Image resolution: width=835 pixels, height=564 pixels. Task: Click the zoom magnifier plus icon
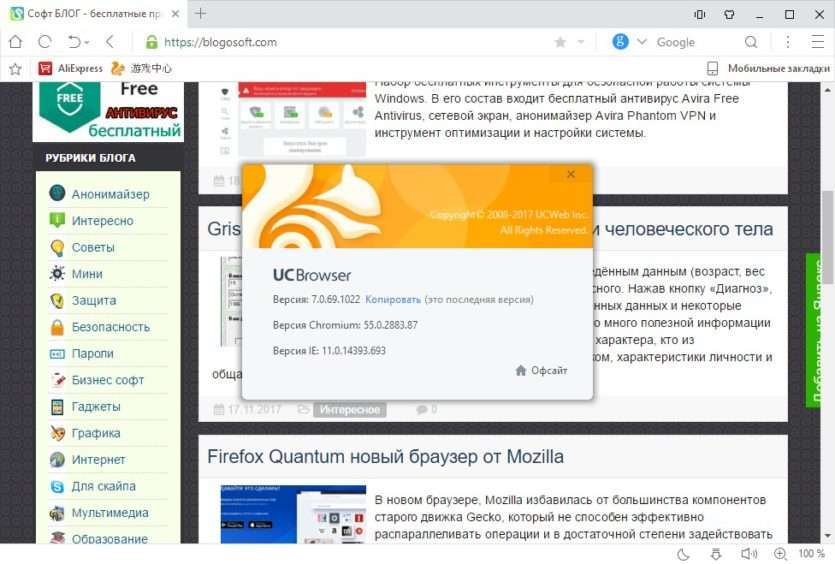click(781, 554)
